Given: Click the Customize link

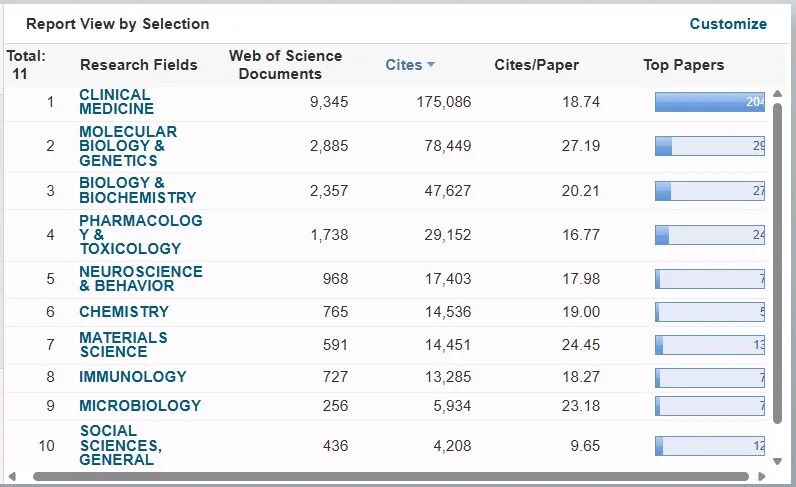Looking at the screenshot, I should click(x=728, y=24).
